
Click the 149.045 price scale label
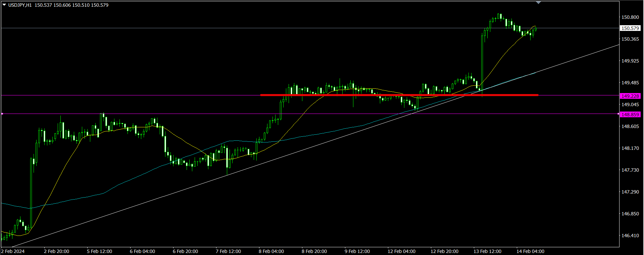pos(630,104)
